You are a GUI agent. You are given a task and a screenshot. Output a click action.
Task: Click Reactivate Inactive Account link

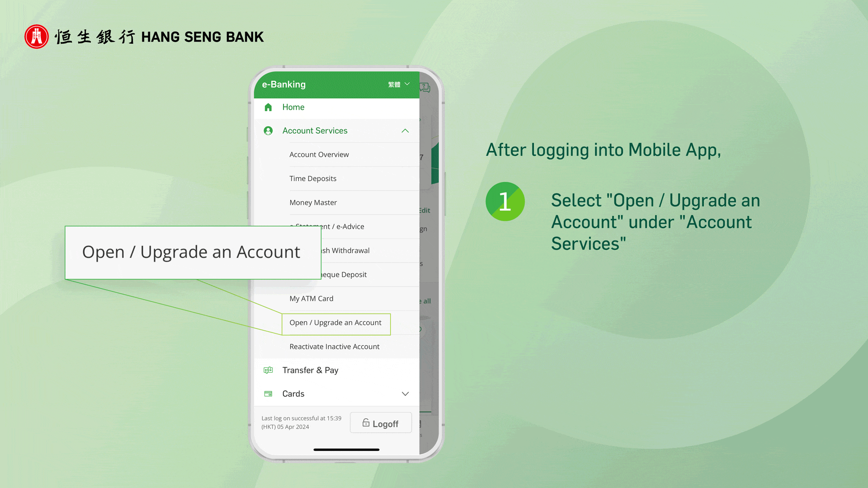tap(335, 346)
